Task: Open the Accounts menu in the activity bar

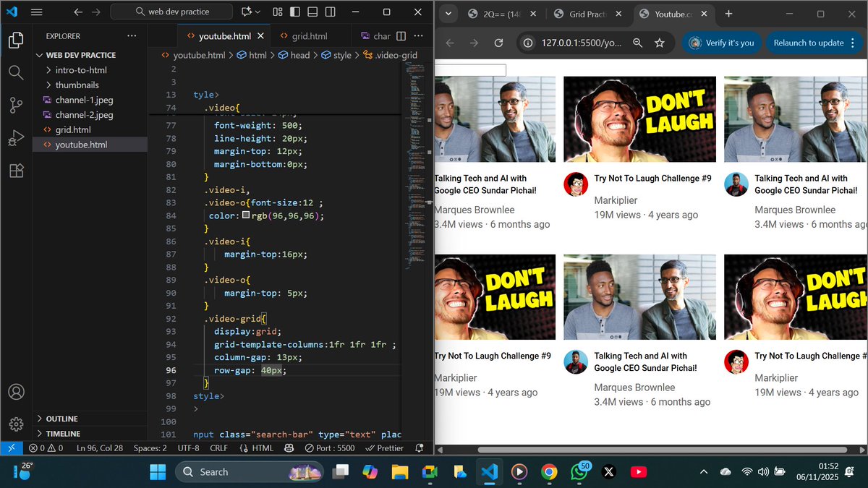Action: click(x=16, y=392)
